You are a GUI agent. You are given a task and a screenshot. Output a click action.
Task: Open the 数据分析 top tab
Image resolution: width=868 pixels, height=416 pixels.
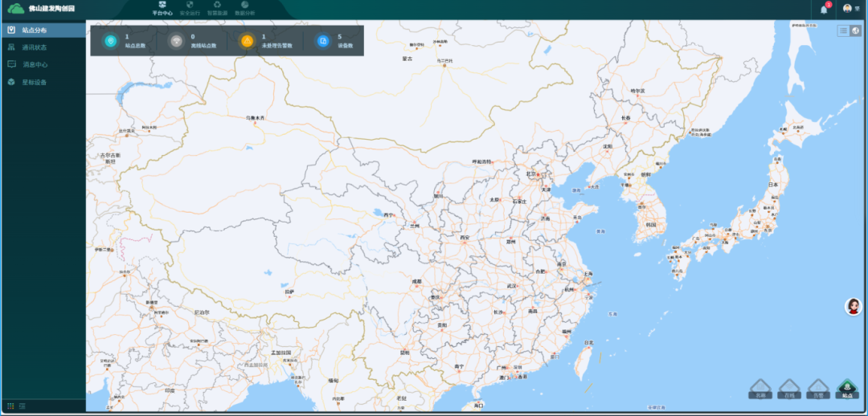pyautogui.click(x=244, y=8)
